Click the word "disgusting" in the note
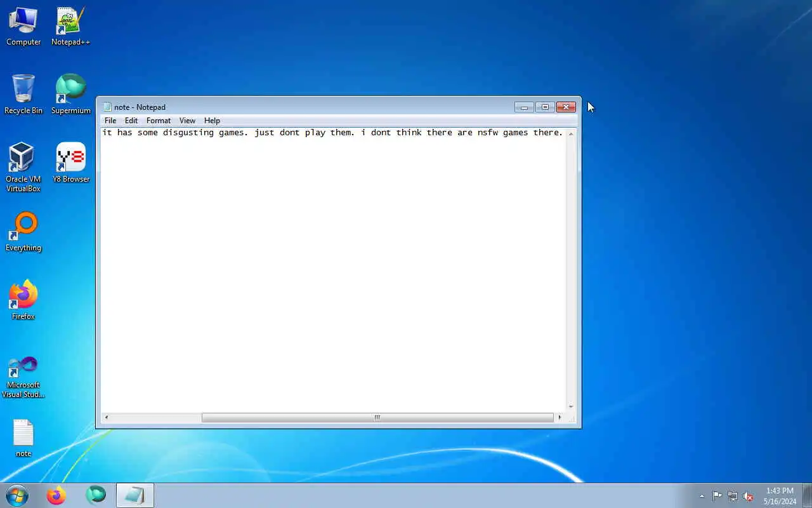This screenshot has width=812, height=508. [x=188, y=133]
